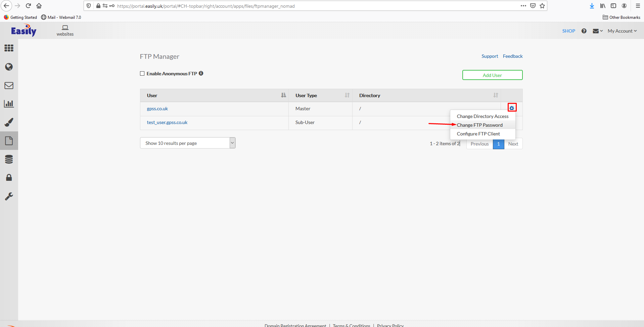
Task: Open the database icon in sidebar
Action: coord(9,159)
